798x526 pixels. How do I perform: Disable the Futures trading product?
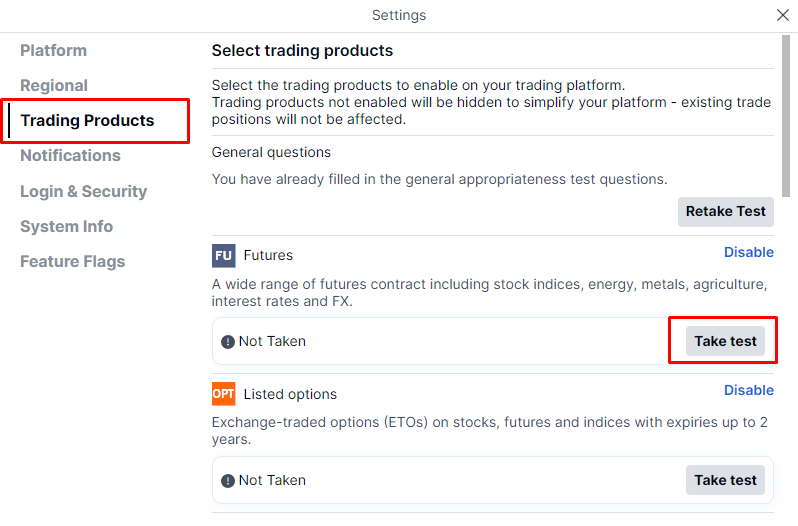click(x=748, y=253)
